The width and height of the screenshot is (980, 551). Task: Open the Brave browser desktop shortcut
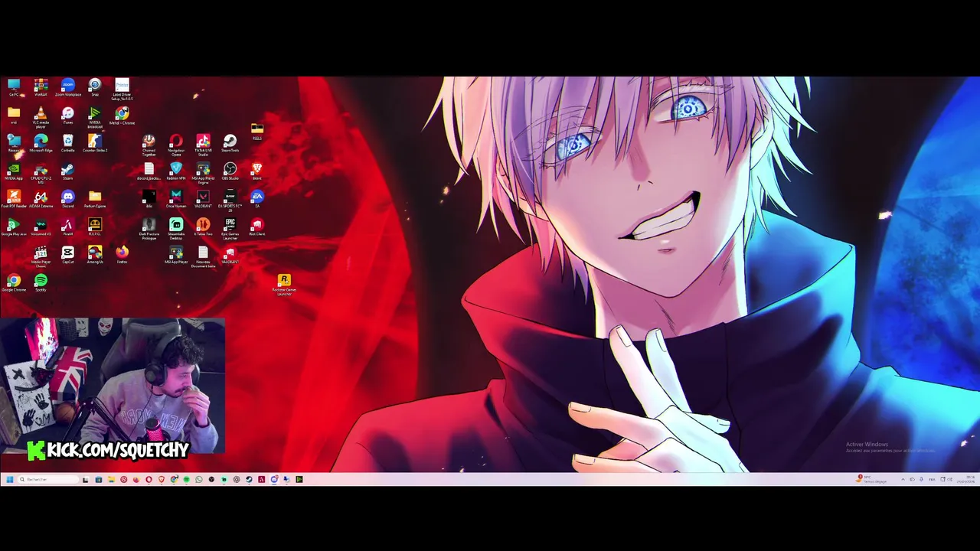coord(257,171)
